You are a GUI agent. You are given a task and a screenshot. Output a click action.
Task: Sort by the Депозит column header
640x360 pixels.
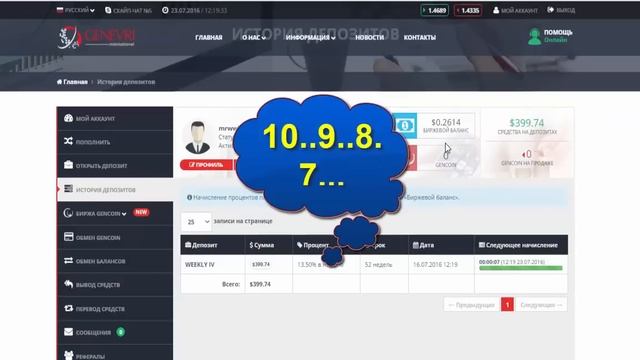pyautogui.click(x=213, y=245)
